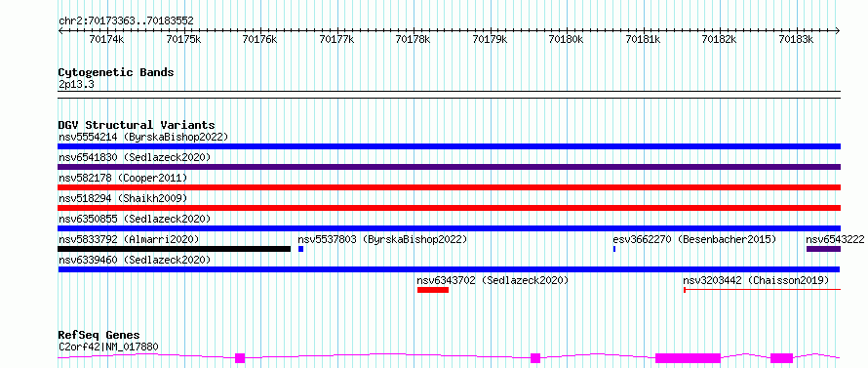Open the nsv582178 (Cooper2011) label

(x=123, y=178)
